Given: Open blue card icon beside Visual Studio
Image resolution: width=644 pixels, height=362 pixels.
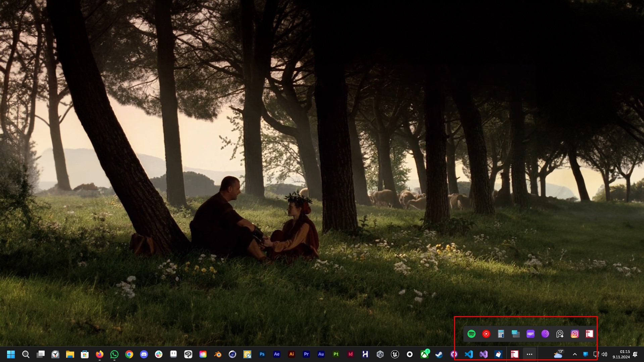Looking at the screenshot, I should (498, 354).
